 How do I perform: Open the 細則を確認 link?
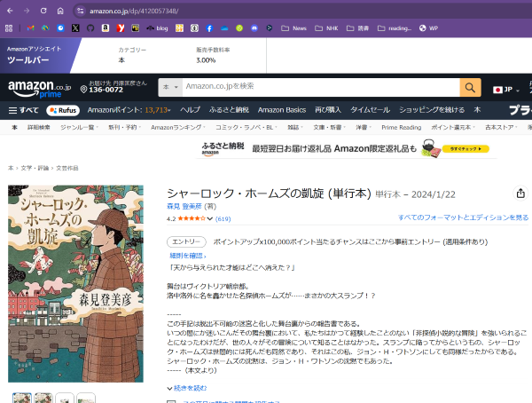[x=188, y=256]
